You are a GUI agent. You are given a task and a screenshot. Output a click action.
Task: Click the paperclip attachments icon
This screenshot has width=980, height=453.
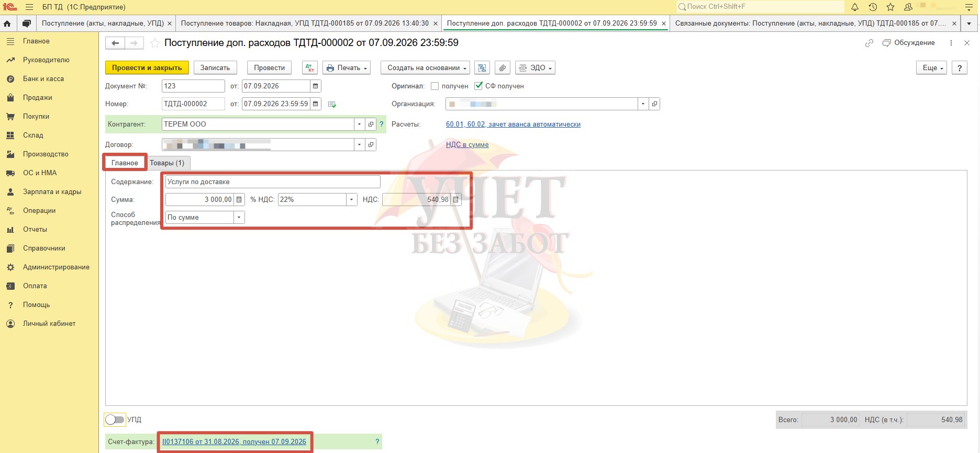pyautogui.click(x=502, y=67)
